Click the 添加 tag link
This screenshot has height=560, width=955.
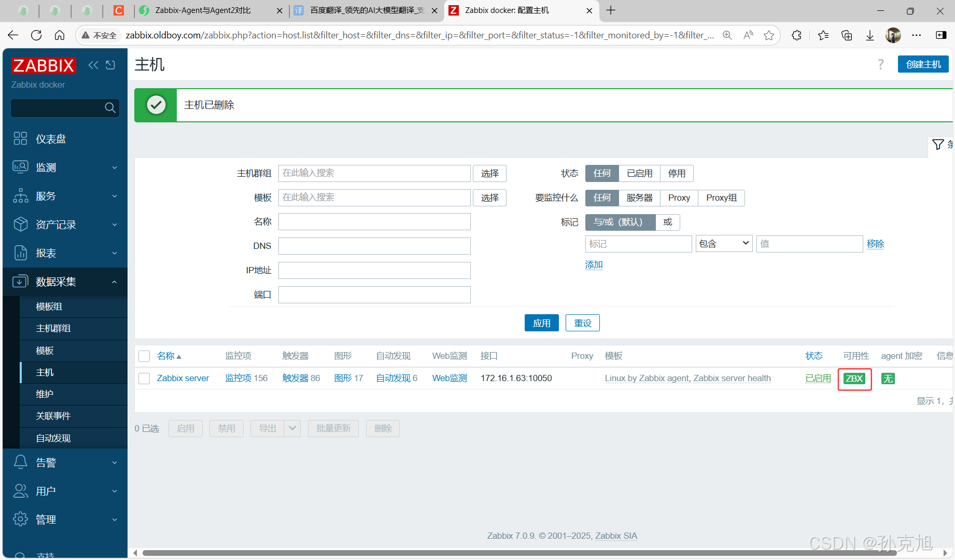[594, 264]
